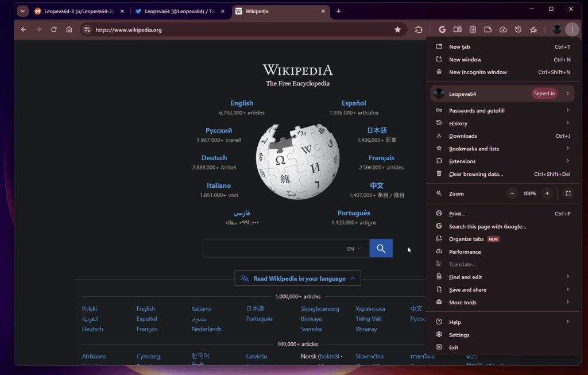Collapse Read Wikipedia in your language
This screenshot has width=588, height=375.
298,279
